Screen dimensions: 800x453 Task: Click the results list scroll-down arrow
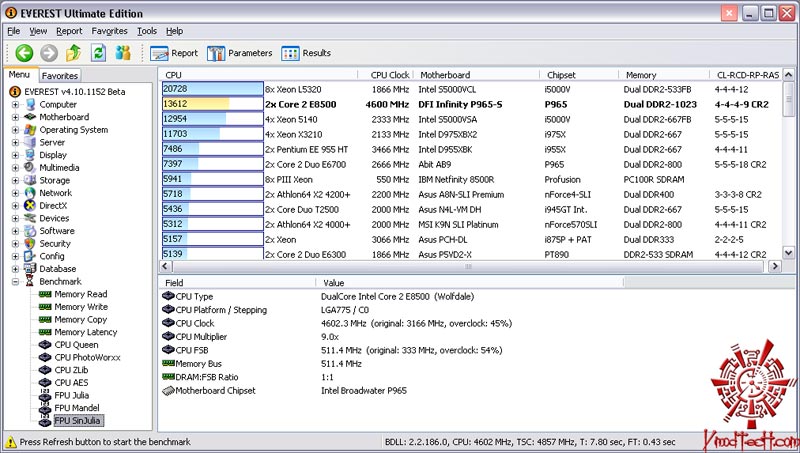[788, 253]
